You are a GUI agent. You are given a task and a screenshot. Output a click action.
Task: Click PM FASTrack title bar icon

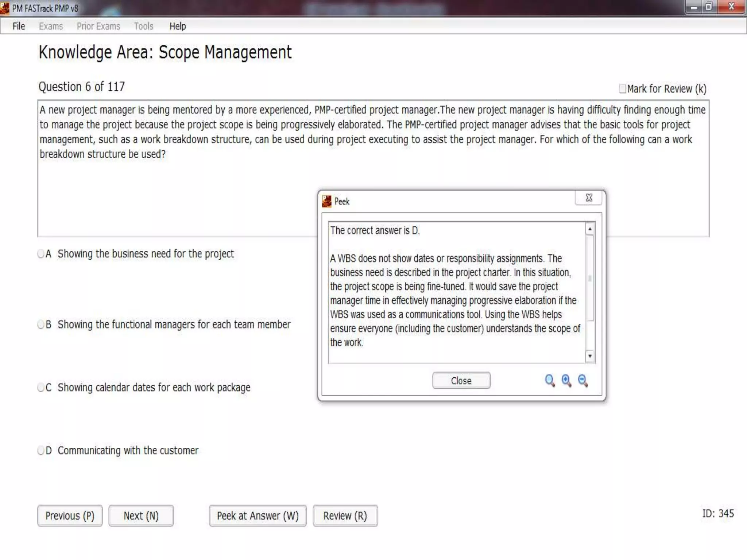(x=5, y=8)
